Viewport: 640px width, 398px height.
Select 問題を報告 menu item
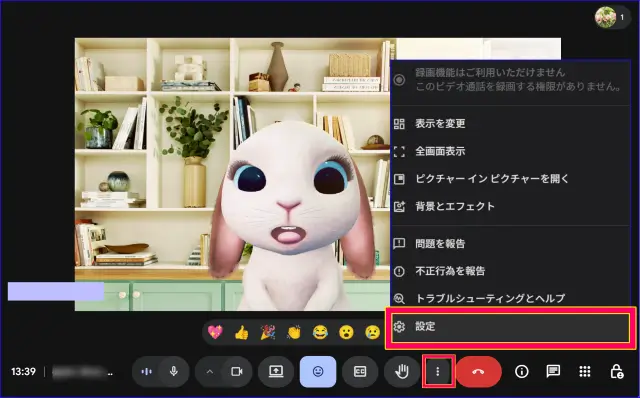pos(511,244)
